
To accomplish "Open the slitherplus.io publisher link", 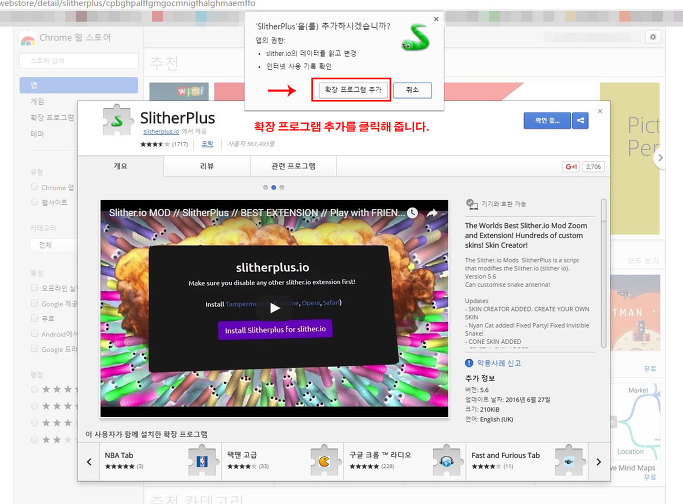I will click(x=161, y=132).
